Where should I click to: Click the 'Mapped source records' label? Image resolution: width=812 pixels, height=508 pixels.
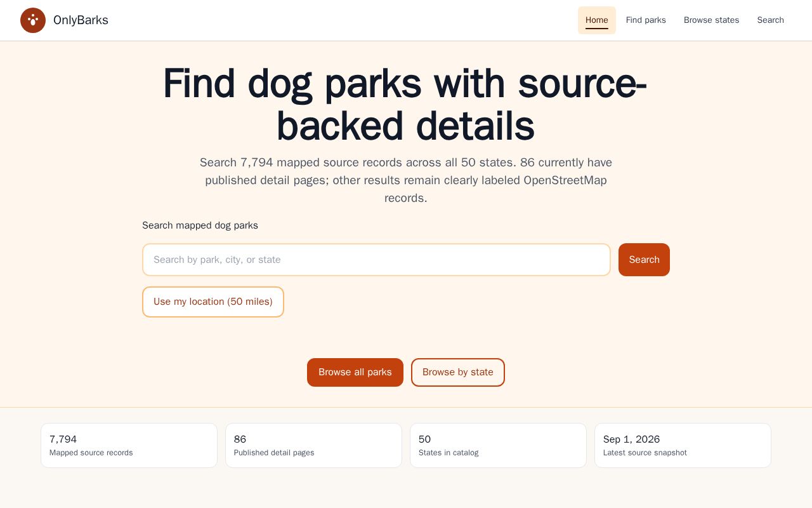pos(91,453)
